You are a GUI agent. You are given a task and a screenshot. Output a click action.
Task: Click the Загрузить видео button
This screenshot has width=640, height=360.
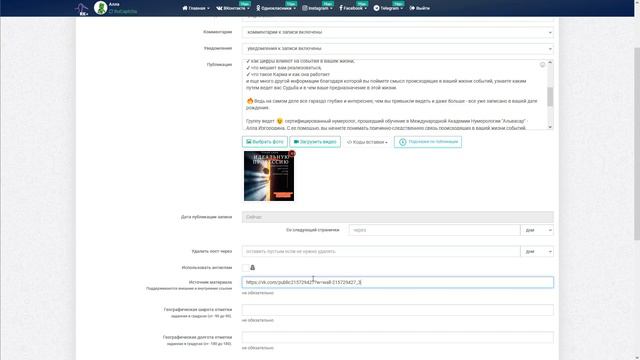[315, 142]
